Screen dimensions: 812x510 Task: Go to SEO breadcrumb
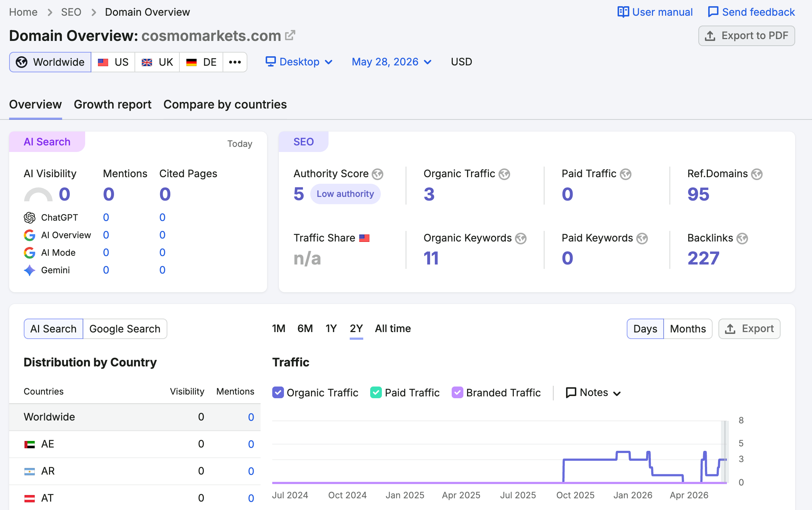71,12
